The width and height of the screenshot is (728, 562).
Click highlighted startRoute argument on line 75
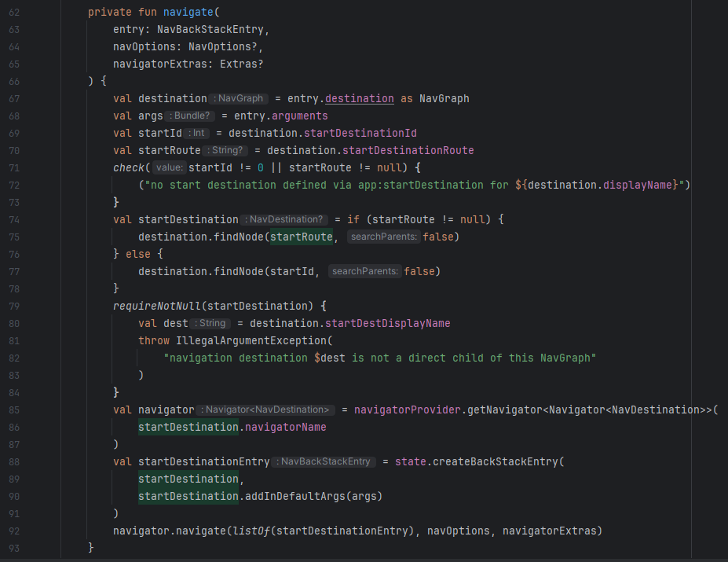pyautogui.click(x=302, y=237)
